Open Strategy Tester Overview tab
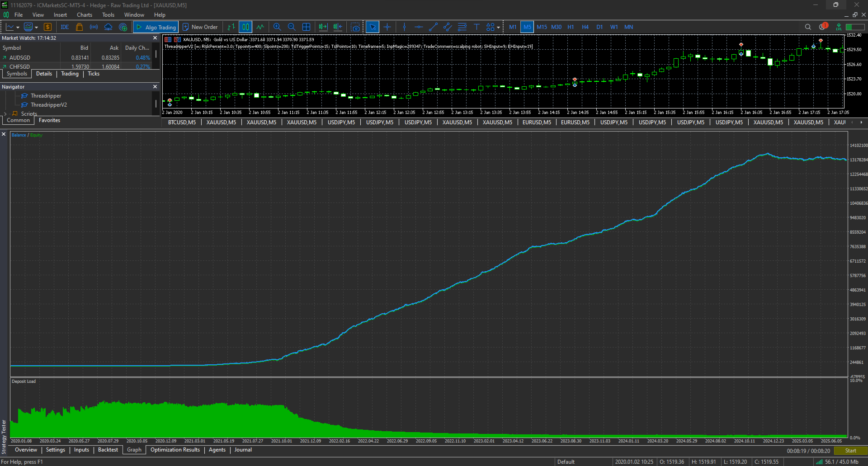This screenshot has height=466, width=868. (26, 450)
